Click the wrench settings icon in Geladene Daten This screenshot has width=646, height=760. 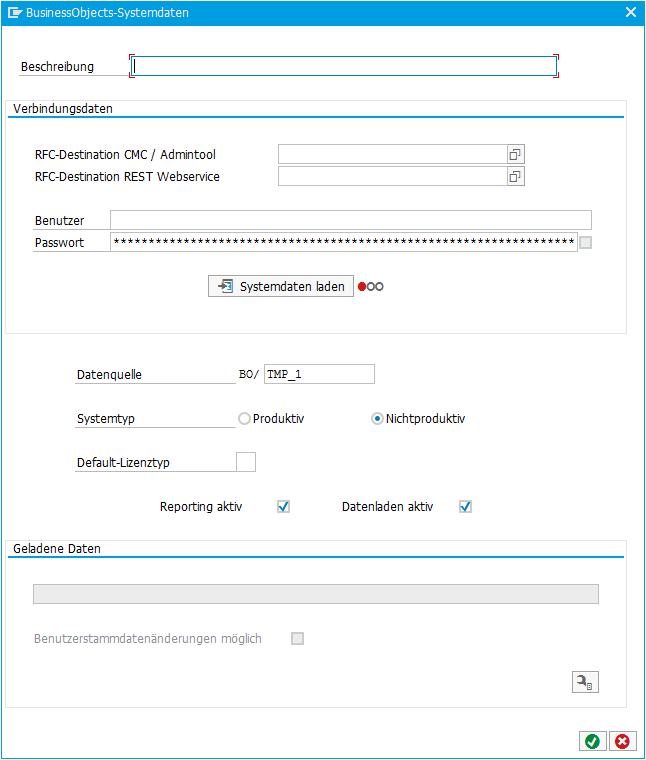point(585,682)
